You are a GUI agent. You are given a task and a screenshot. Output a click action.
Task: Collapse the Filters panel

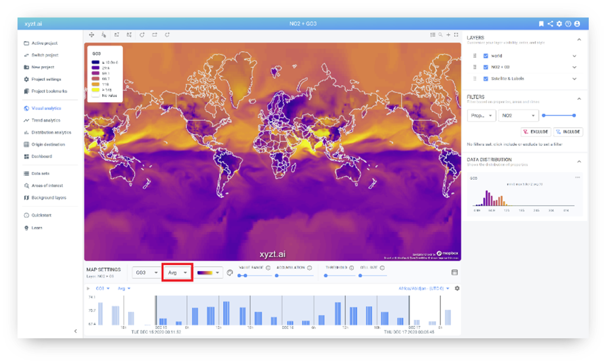(x=579, y=99)
